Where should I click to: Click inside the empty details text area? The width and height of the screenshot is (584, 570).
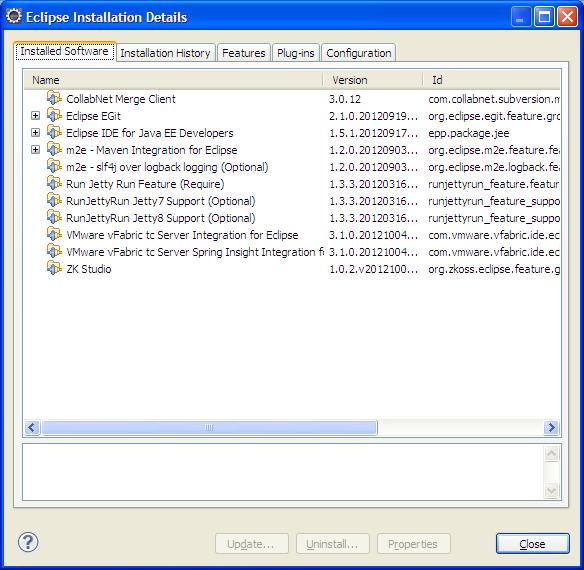283,472
